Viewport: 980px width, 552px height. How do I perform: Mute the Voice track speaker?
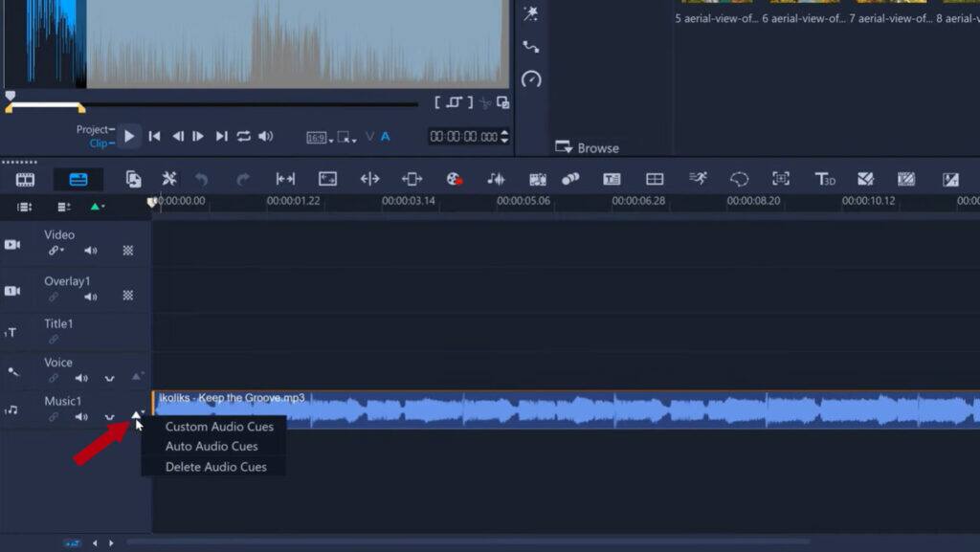tap(82, 378)
